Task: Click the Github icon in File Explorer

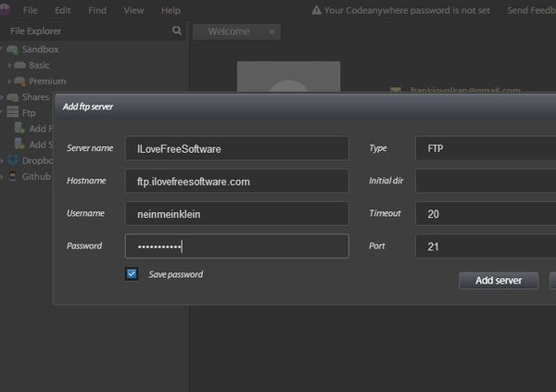Action: 13,175
